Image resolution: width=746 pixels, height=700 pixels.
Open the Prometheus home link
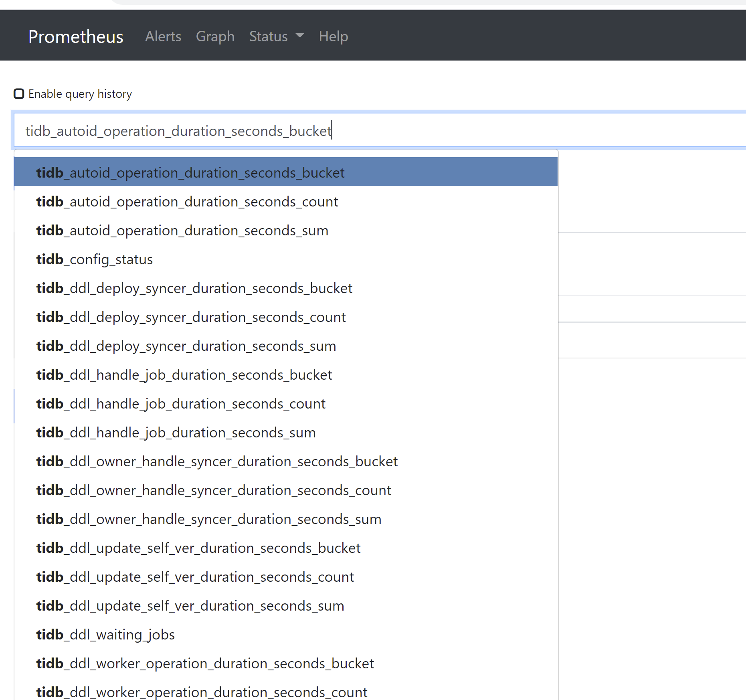[x=76, y=36]
